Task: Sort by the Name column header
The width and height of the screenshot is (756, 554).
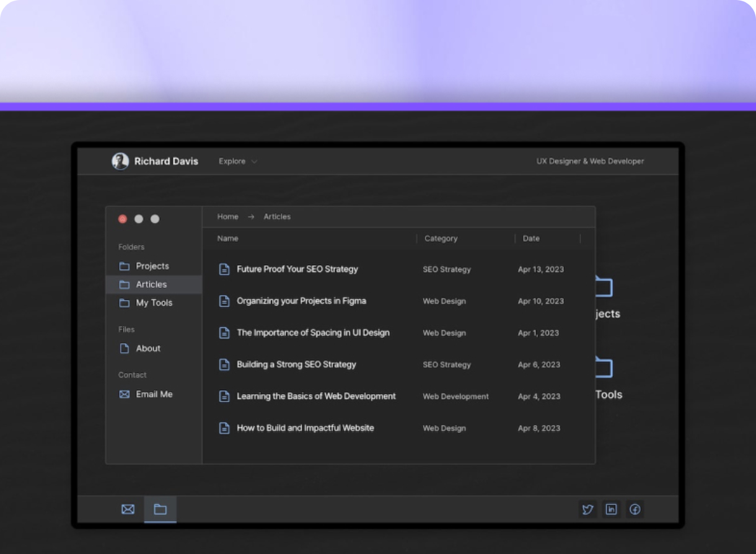Action: click(x=228, y=239)
